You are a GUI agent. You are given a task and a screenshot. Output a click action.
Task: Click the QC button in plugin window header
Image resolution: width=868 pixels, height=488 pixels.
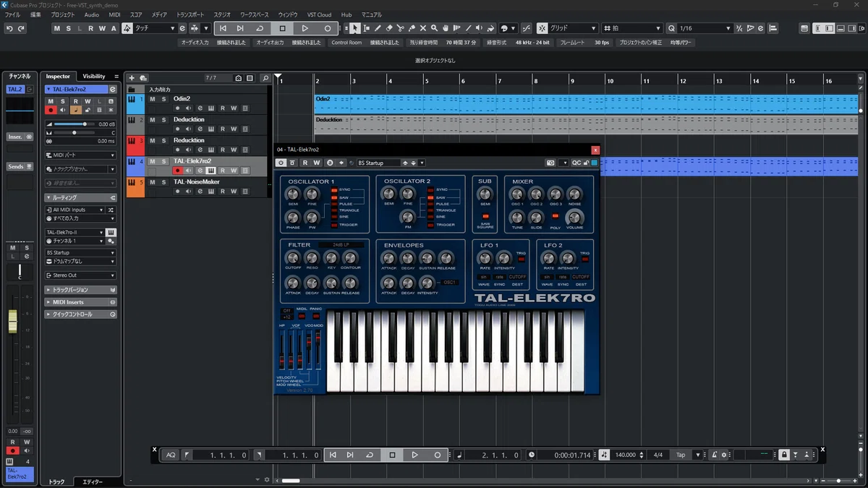[x=576, y=163]
